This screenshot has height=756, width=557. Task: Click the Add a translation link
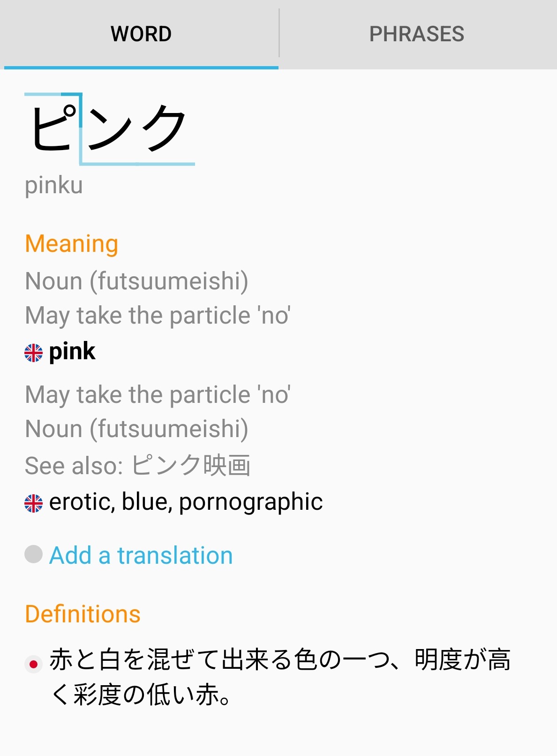coord(141,555)
